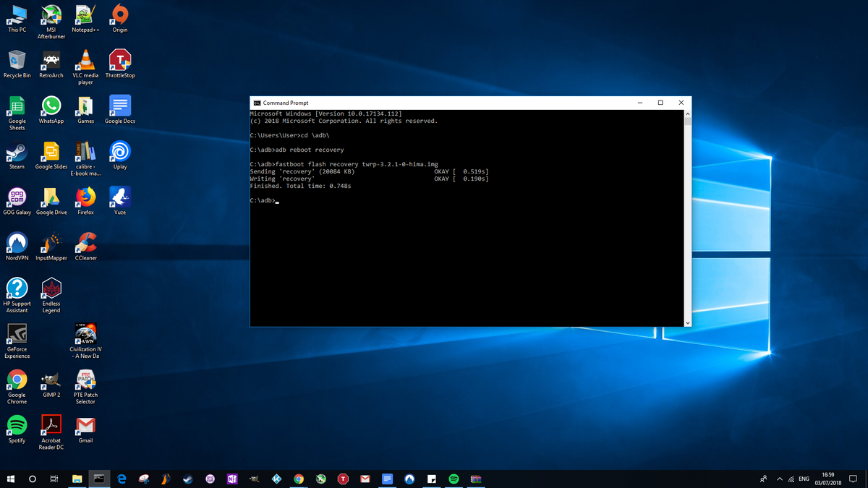Open Spotify from the taskbar
Screen dimensions: 868x488
coord(455,479)
